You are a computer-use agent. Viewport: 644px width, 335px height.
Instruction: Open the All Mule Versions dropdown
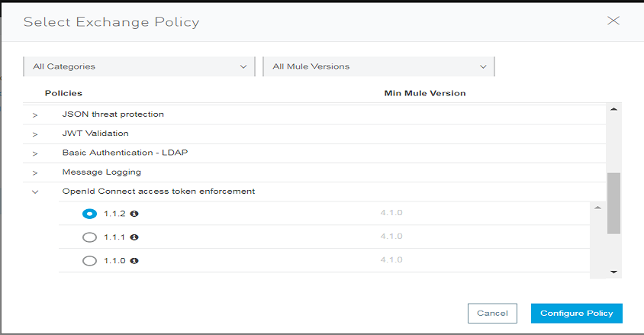[x=379, y=66]
